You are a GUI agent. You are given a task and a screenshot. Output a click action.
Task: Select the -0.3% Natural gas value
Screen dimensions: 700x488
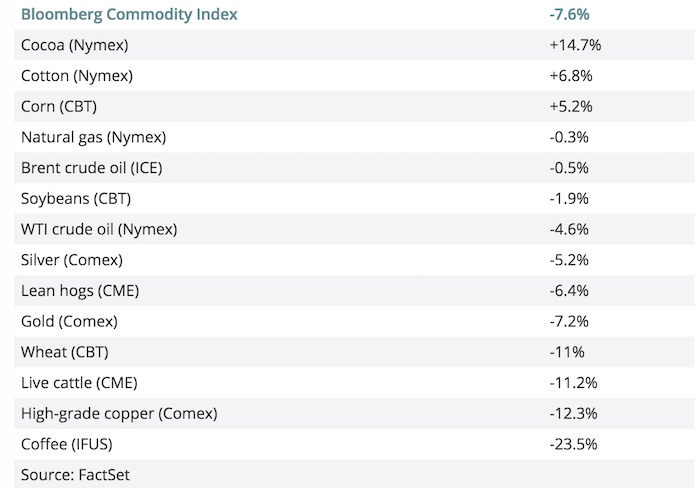(x=569, y=137)
